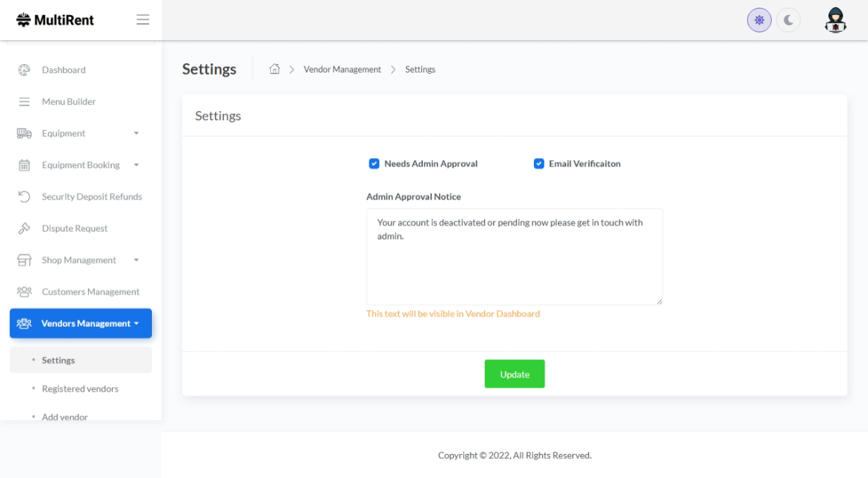This screenshot has width=868, height=478.
Task: Open the Add vendor submenu item
Action: (65, 416)
